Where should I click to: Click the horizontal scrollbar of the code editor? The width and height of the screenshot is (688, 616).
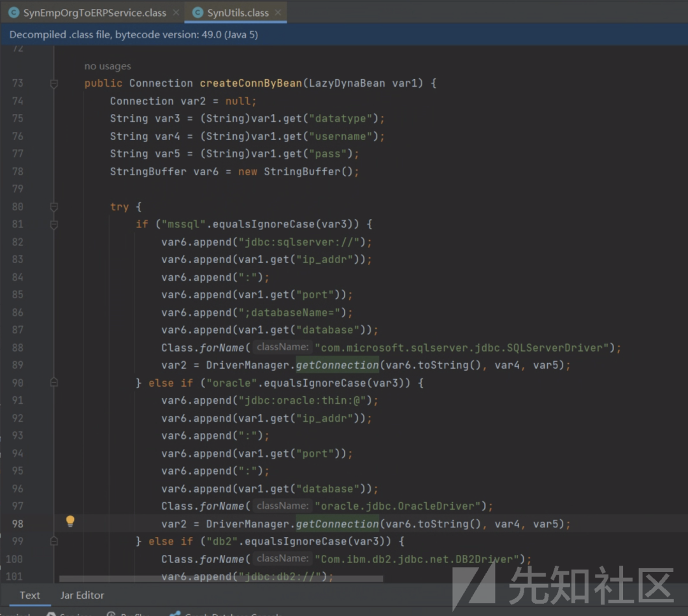click(220, 578)
